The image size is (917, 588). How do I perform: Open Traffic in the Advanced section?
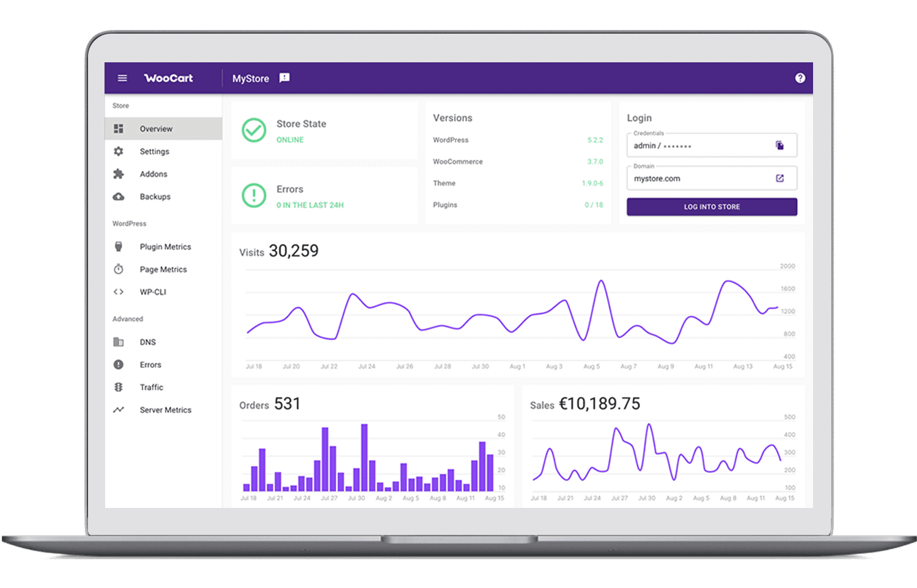[x=163, y=387]
